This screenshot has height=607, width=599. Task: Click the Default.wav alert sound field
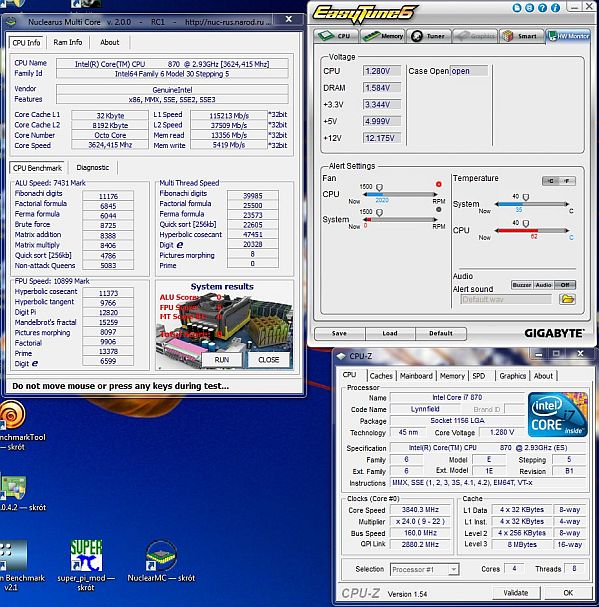point(506,299)
